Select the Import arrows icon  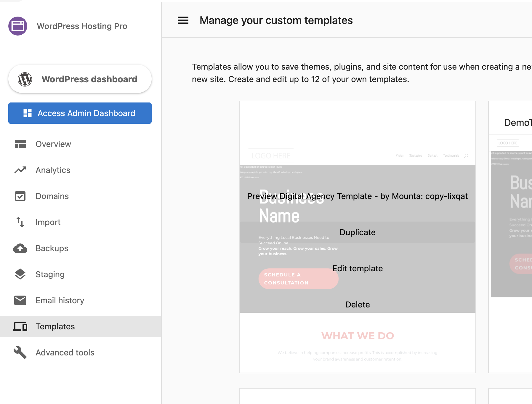20,222
